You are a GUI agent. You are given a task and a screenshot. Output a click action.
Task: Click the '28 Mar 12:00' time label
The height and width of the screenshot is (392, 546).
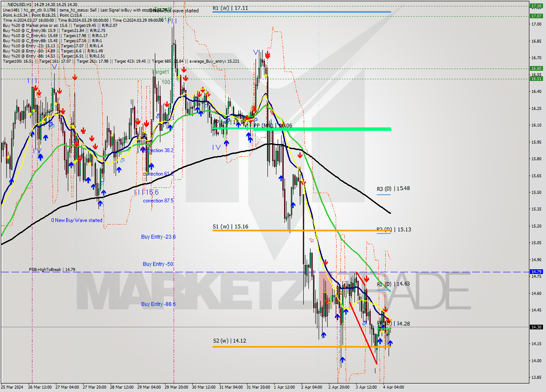(122, 387)
